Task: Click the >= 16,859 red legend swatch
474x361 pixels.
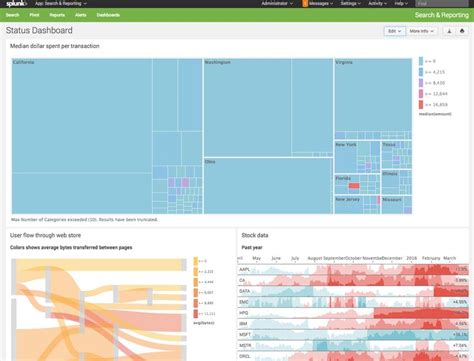Action: click(421, 104)
